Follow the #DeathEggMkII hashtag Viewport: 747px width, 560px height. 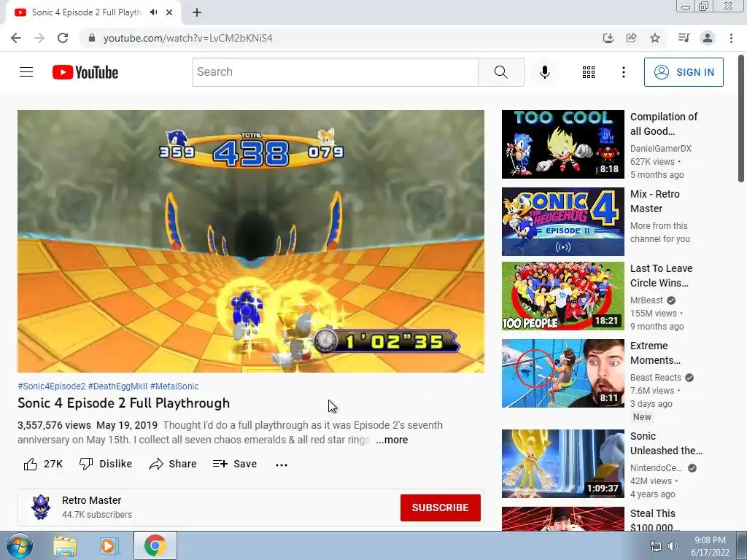pos(117,386)
